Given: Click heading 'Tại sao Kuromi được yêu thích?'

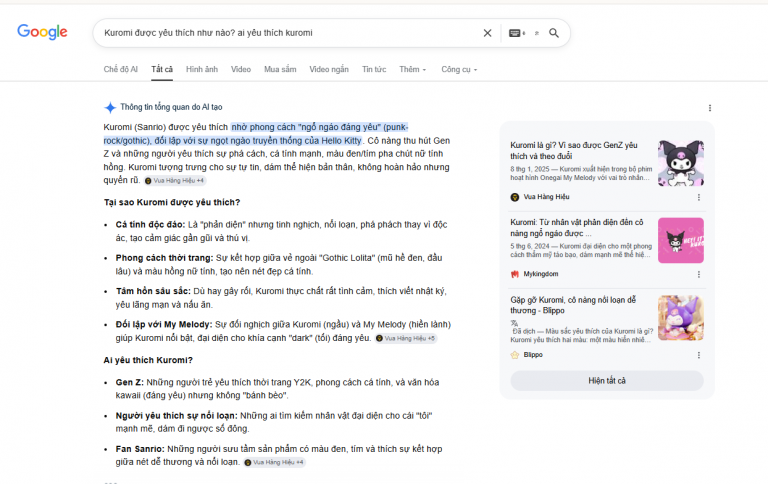Looking at the screenshot, I should tap(171, 202).
